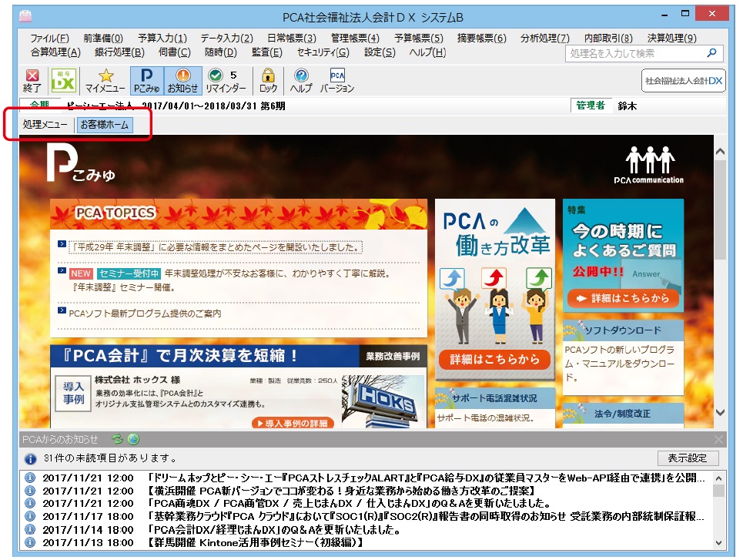Show the バージョン PCA icon

pyautogui.click(x=337, y=80)
